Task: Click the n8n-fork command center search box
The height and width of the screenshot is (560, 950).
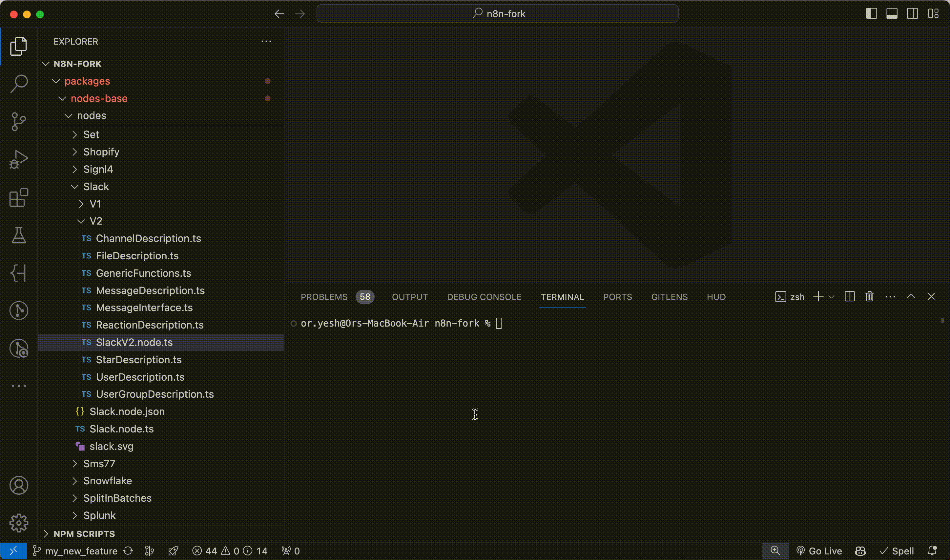Action: point(497,13)
